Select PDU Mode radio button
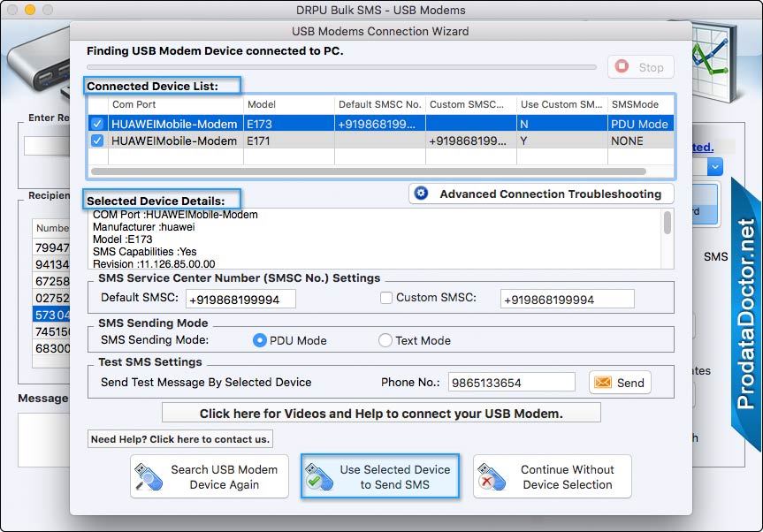 click(x=260, y=340)
